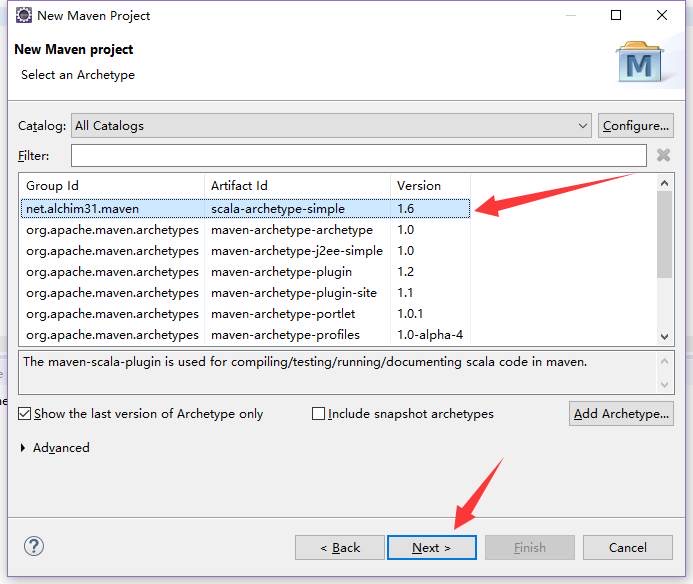693x584 pixels.
Task: Enable Include snapshot archetypes checkbox
Action: pos(319,413)
